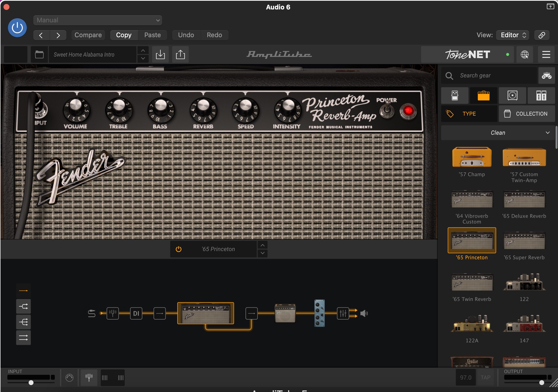558x392 pixels.
Task: Select the blue rack unit in chain
Action: [x=319, y=313]
